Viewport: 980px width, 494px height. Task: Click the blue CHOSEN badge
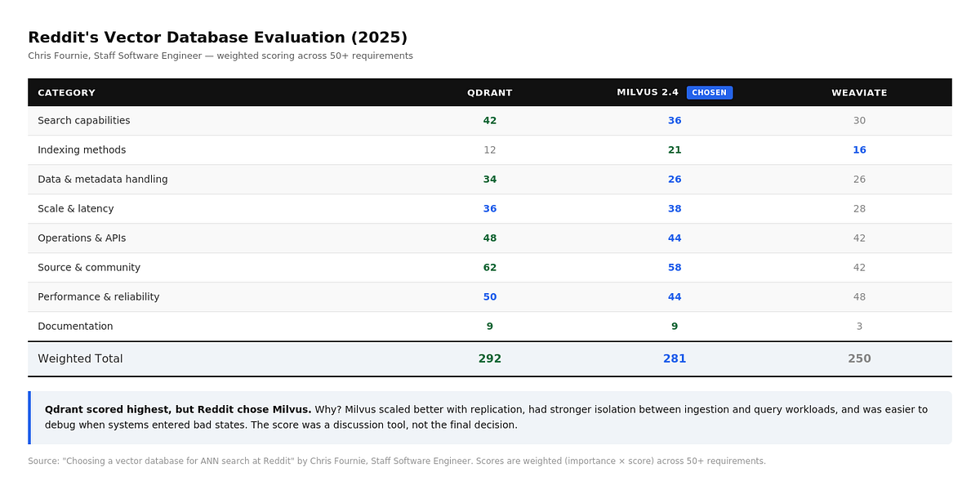pos(710,92)
